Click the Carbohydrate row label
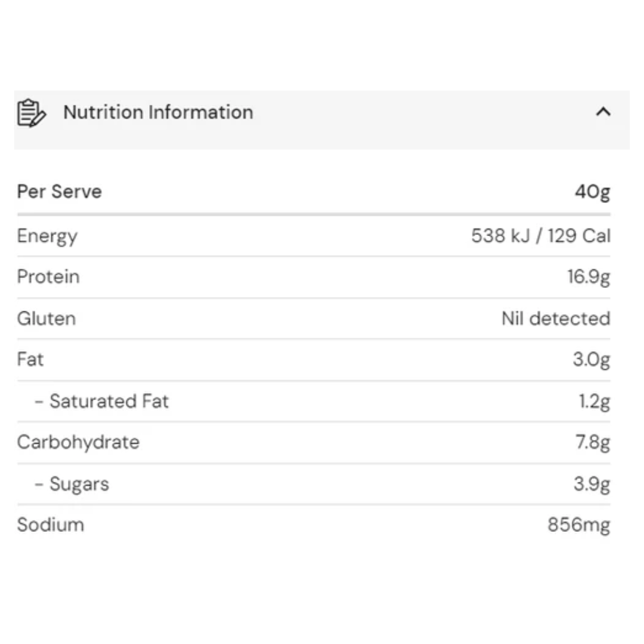Viewport: 644px width, 644px height. pyautogui.click(x=79, y=442)
